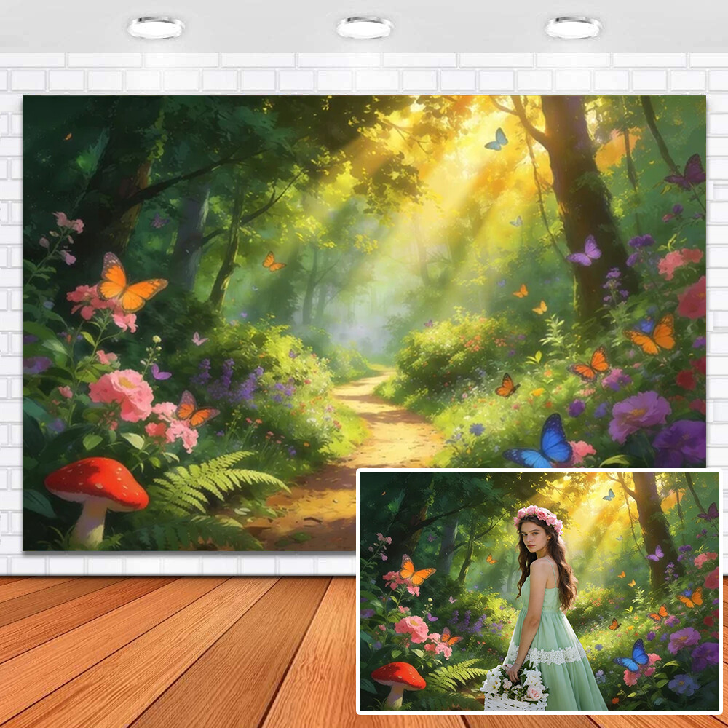
Task: Select the orange butterfly in the preview photo
Action: coord(414,570)
